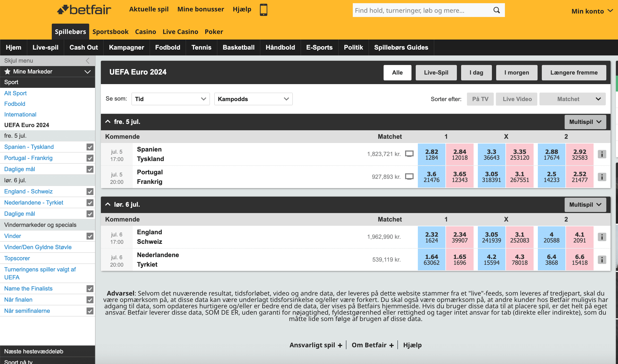Select the I morgen filter button
Viewport: 618px width, 364px height.
pos(516,73)
